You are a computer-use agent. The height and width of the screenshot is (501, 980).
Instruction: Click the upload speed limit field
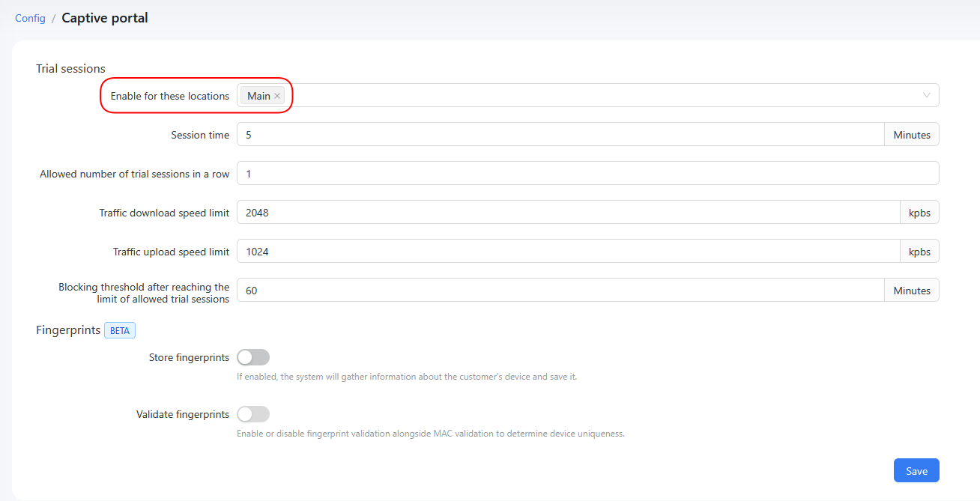tap(568, 252)
